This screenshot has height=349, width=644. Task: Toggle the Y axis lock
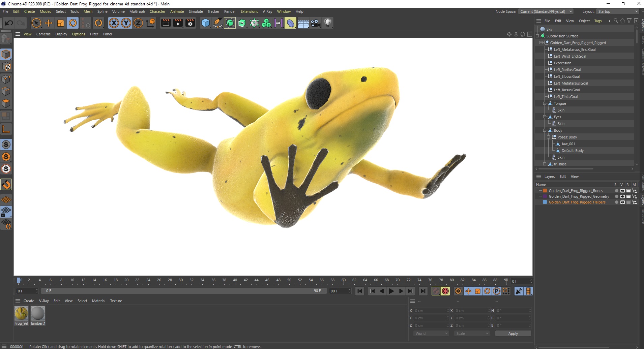126,23
